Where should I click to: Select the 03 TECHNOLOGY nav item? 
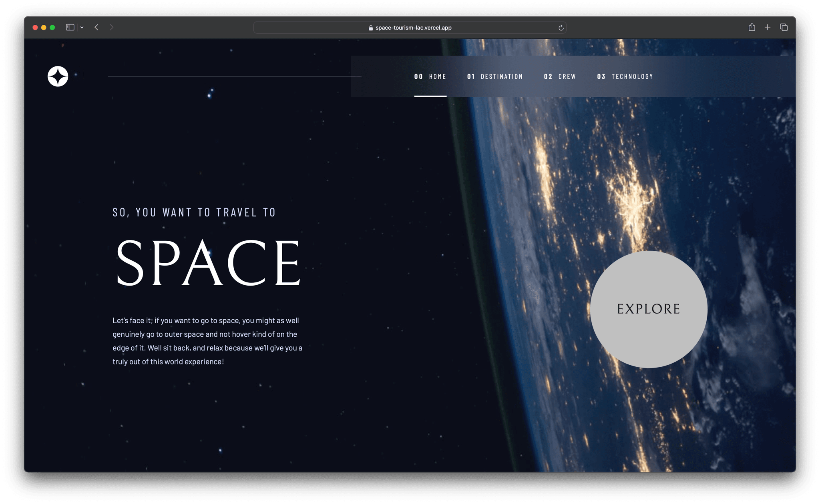tap(625, 76)
